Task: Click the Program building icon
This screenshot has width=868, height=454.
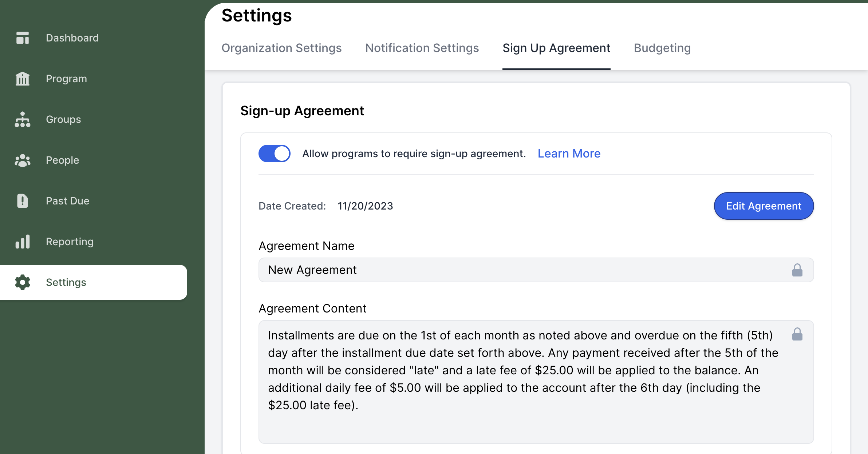Action: click(x=23, y=79)
